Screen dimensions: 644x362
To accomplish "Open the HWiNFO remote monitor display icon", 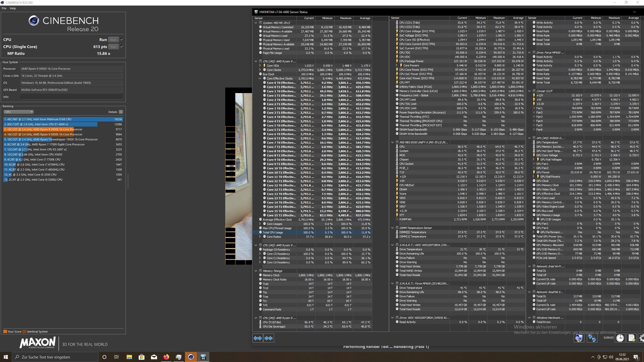I will (579, 338).
